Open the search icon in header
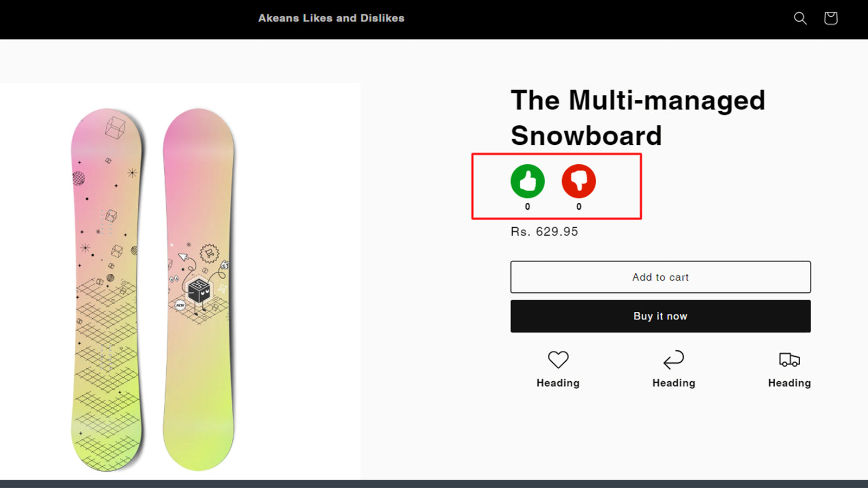 pyautogui.click(x=800, y=18)
